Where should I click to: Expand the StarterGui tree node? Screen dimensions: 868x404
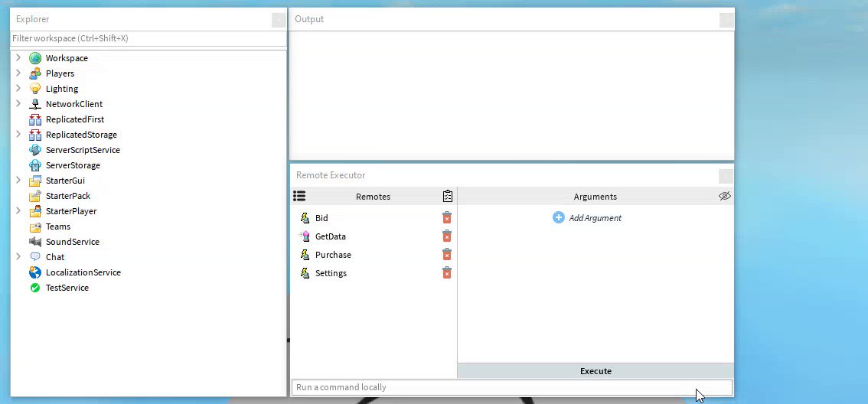click(18, 180)
